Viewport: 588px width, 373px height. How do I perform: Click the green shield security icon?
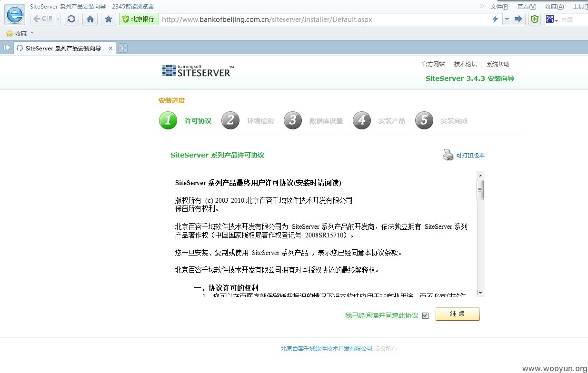tap(535, 19)
